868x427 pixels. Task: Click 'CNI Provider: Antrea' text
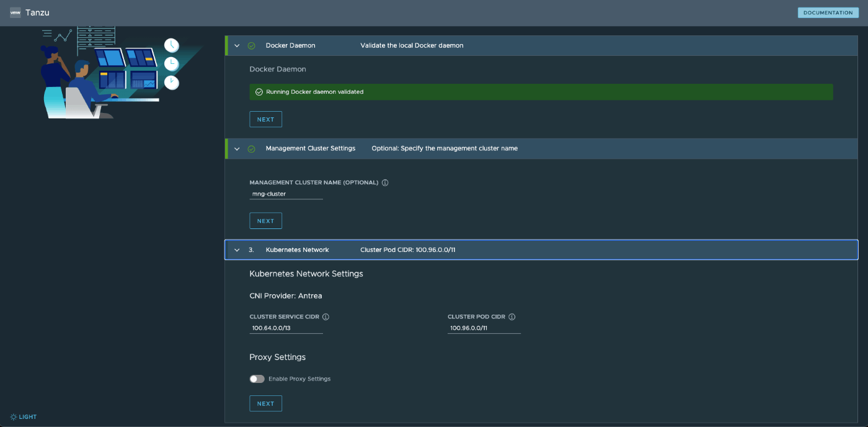coord(286,295)
